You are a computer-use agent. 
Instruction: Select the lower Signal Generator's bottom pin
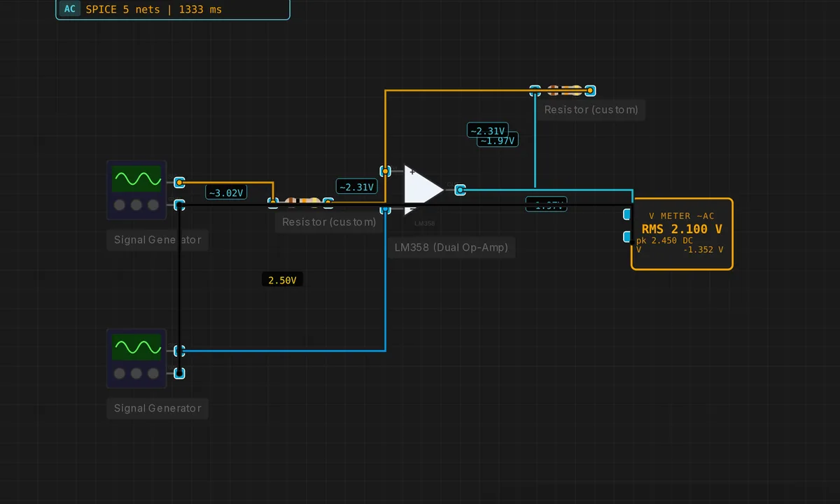click(179, 373)
